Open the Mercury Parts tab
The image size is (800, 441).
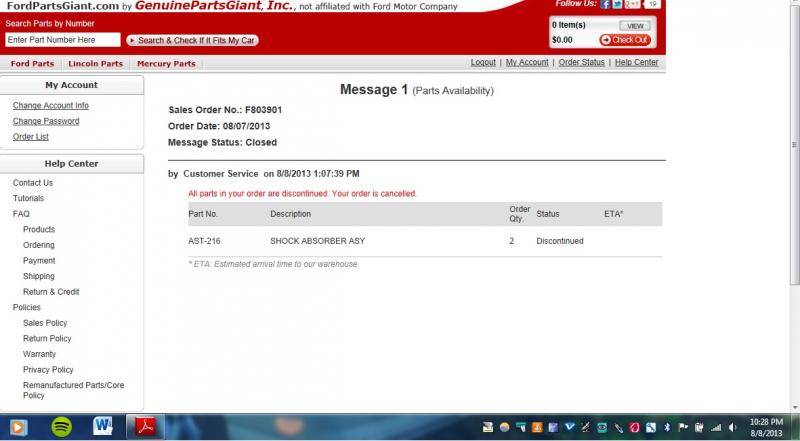[166, 64]
